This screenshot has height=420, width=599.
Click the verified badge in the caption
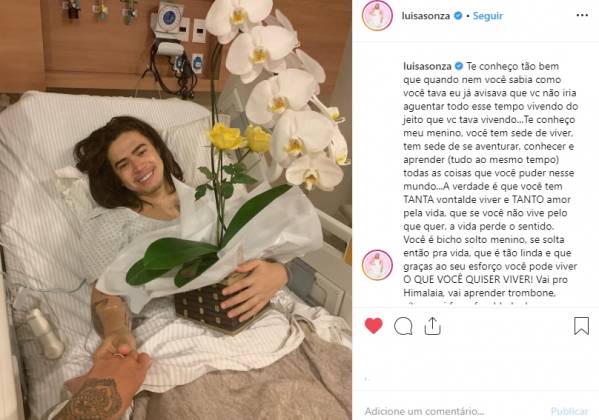click(x=459, y=66)
